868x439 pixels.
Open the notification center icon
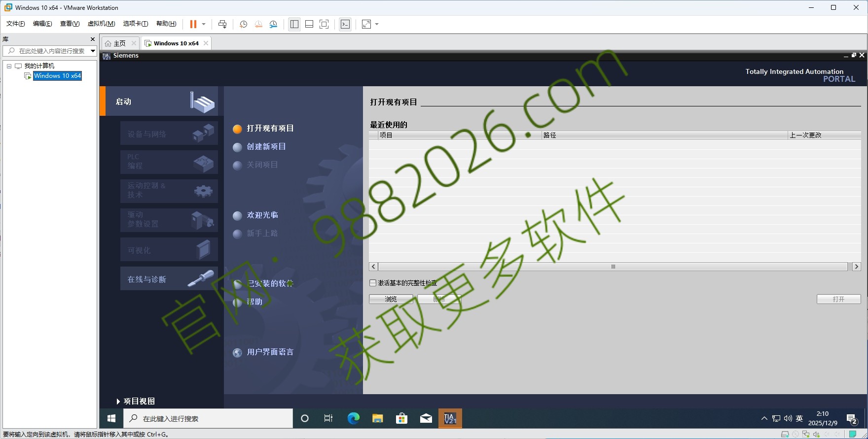tap(852, 419)
